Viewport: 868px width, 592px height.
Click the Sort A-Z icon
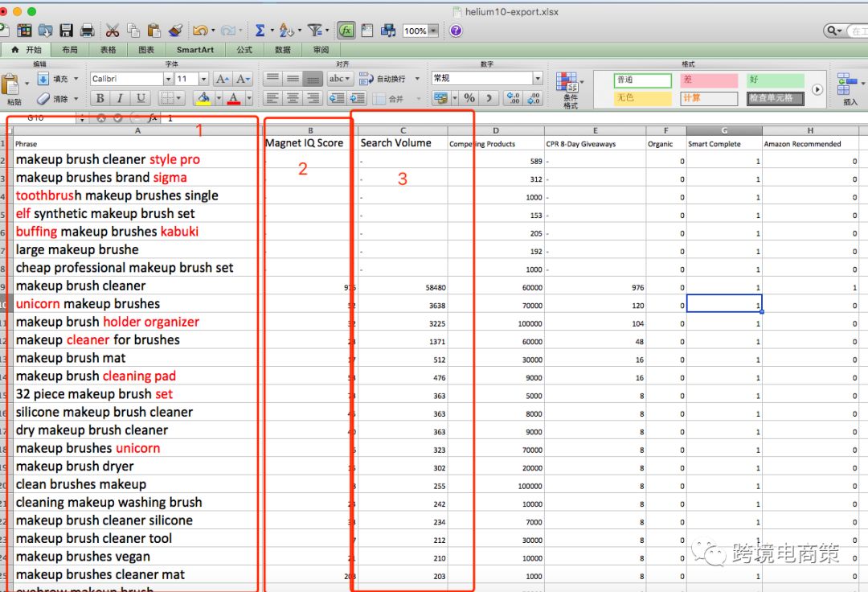click(x=286, y=31)
